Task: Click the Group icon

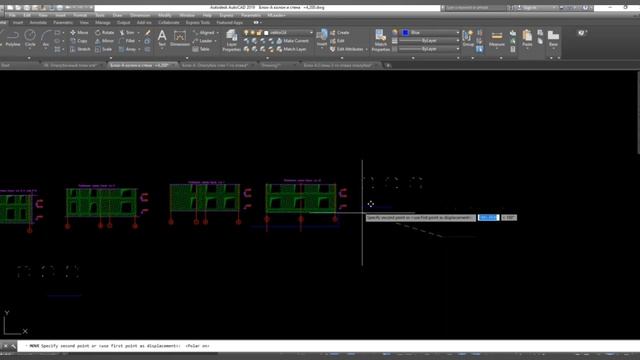Action: coord(468,38)
